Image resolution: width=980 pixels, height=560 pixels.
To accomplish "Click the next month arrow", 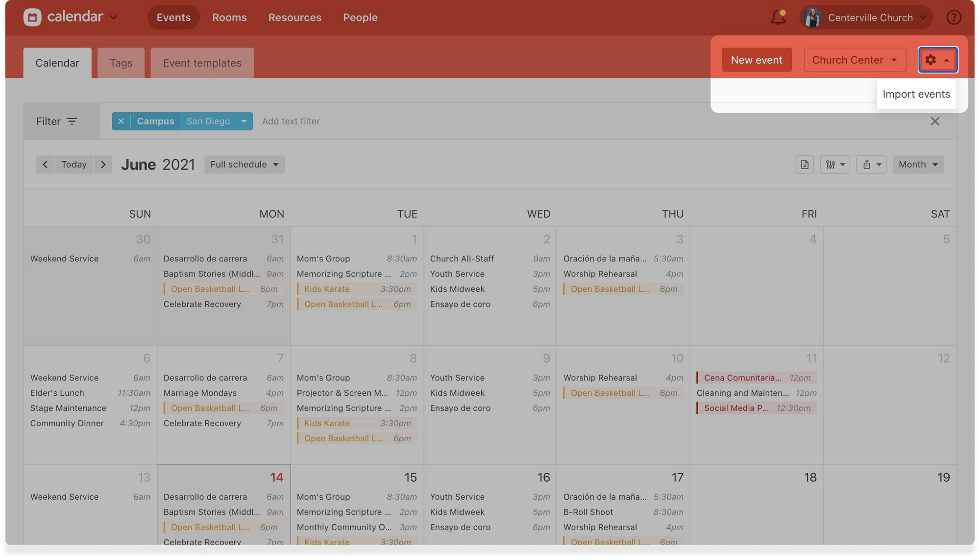I will [103, 164].
